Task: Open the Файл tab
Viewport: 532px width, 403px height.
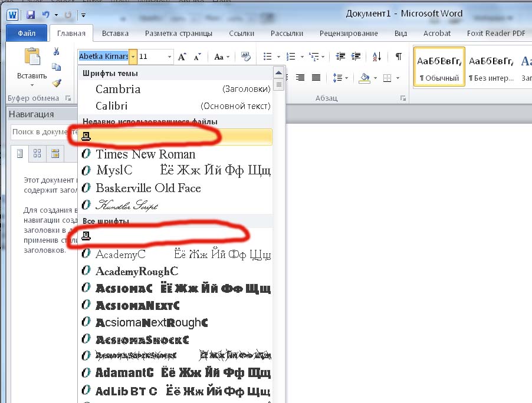Action: 27,33
